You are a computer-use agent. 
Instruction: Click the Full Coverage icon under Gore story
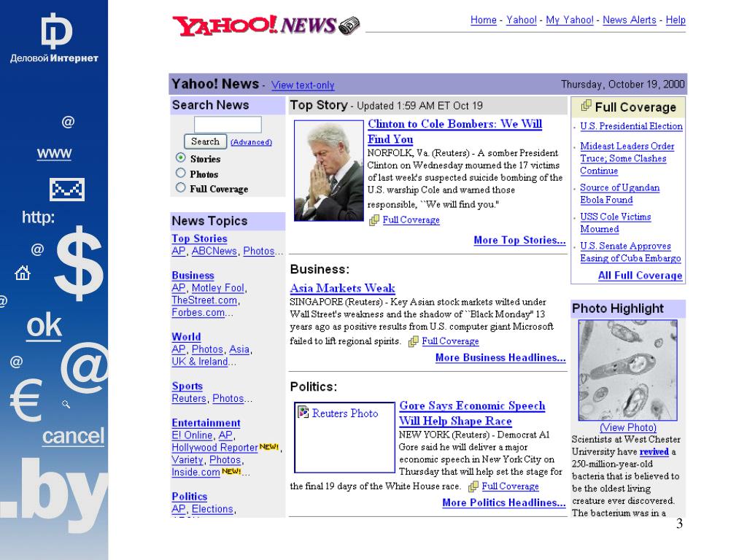(473, 486)
